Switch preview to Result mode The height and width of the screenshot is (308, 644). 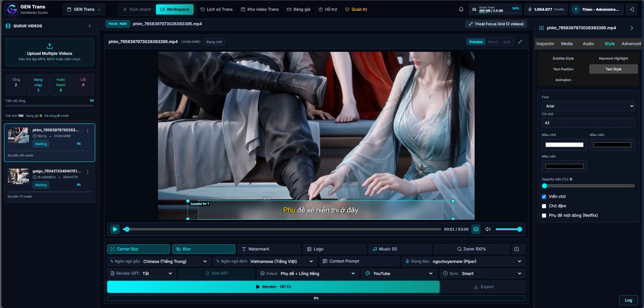click(493, 42)
